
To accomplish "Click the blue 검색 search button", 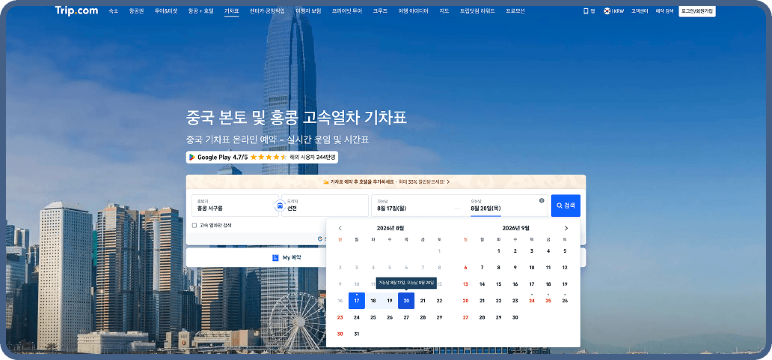I will [565, 205].
